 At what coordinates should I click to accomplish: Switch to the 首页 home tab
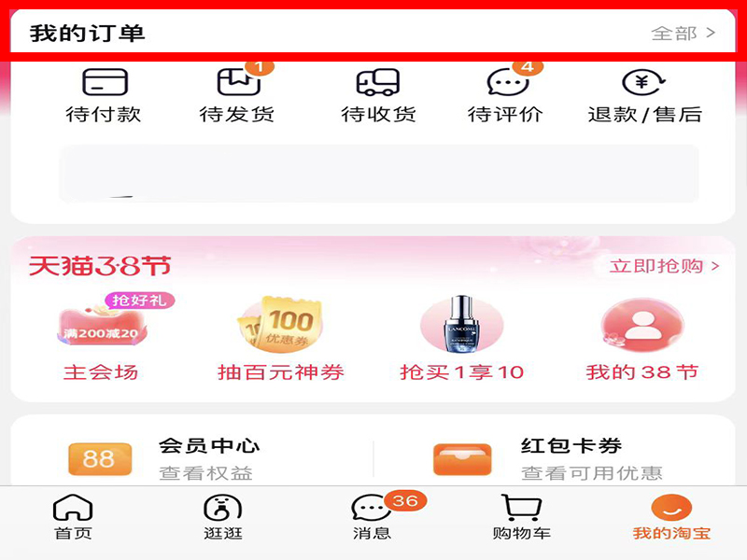coord(73,517)
